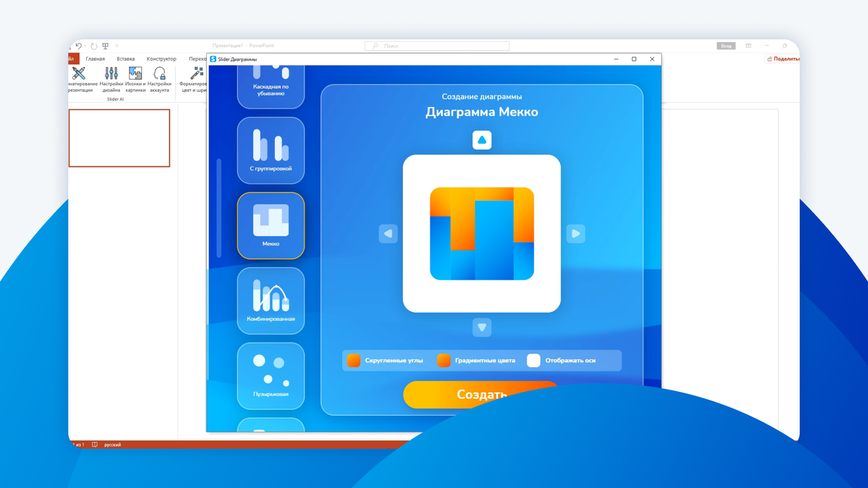Open Иконки и картинки in the ribbon
Image resolution: width=868 pixels, height=488 pixels.
[135, 80]
